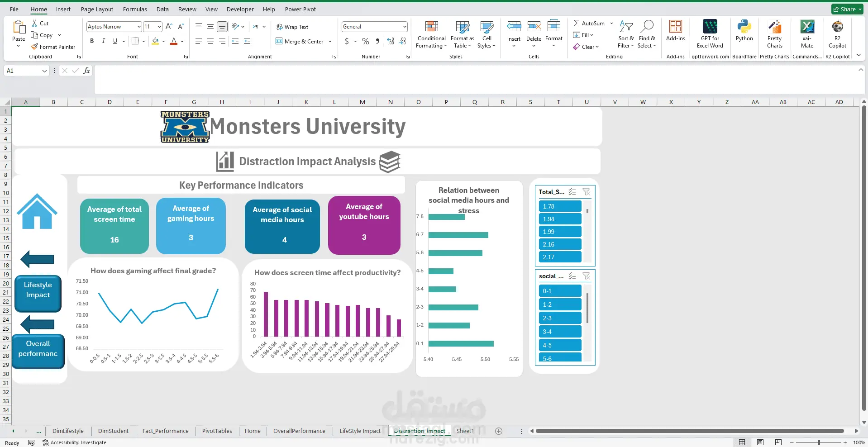The width and height of the screenshot is (868, 447).
Task: Click the Overall performance navigation button
Action: [x=38, y=352]
